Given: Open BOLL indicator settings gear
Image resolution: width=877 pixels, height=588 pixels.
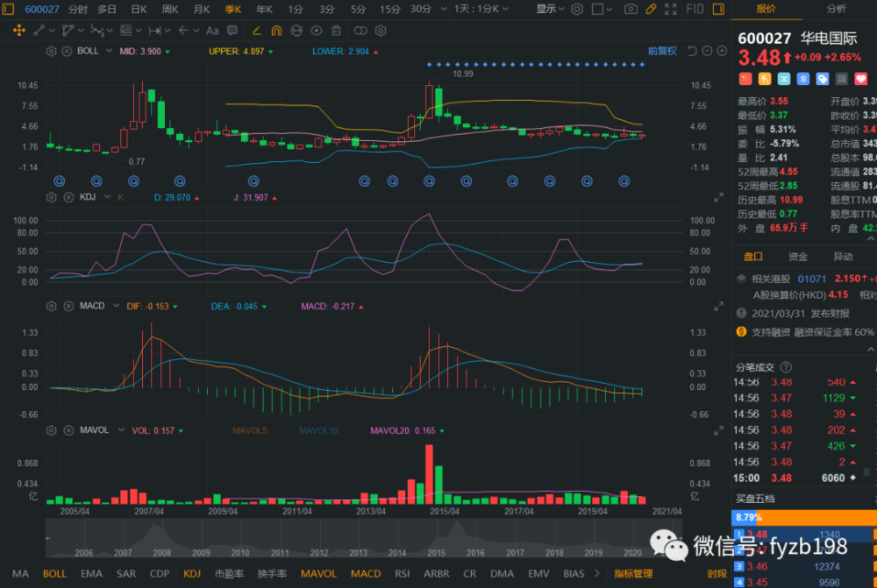Looking at the screenshot, I should point(52,52).
